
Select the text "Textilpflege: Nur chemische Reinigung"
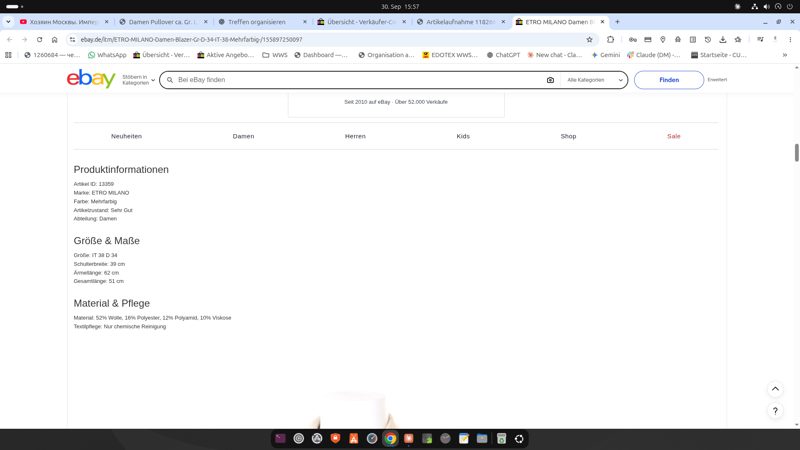[119, 327]
